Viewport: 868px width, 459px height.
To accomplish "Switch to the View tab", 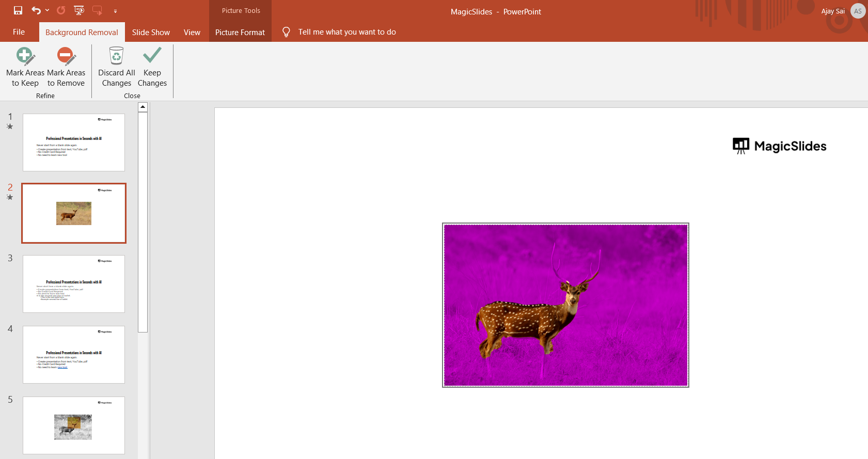I will tap(192, 32).
